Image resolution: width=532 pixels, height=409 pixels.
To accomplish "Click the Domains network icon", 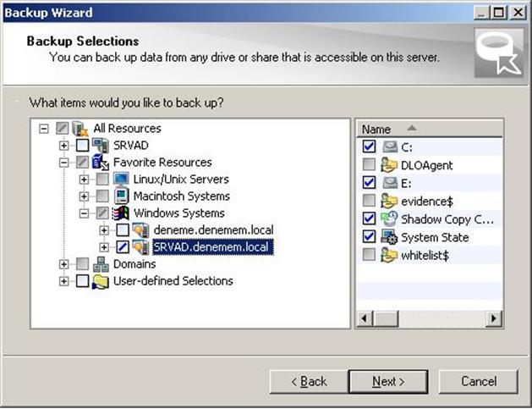I will click(x=101, y=264).
